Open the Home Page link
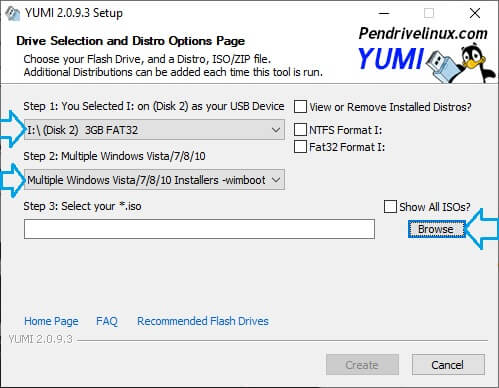This screenshot has height=388, width=499. pos(51,321)
